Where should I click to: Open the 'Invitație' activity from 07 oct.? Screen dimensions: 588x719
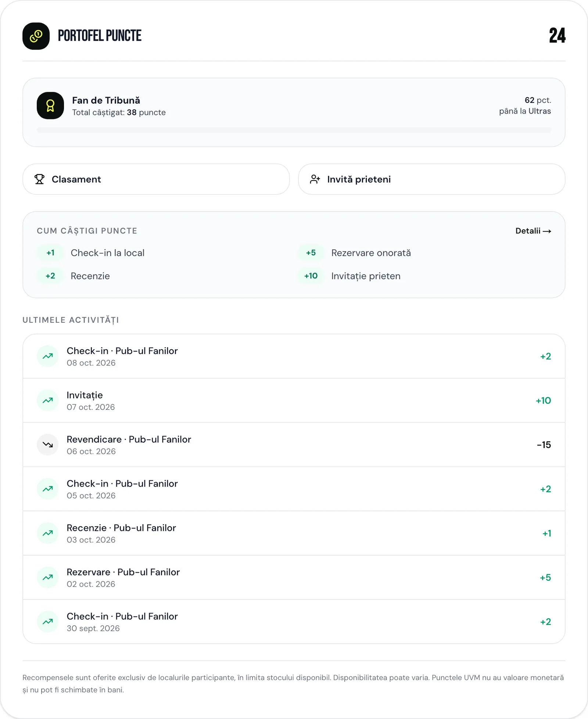294,400
